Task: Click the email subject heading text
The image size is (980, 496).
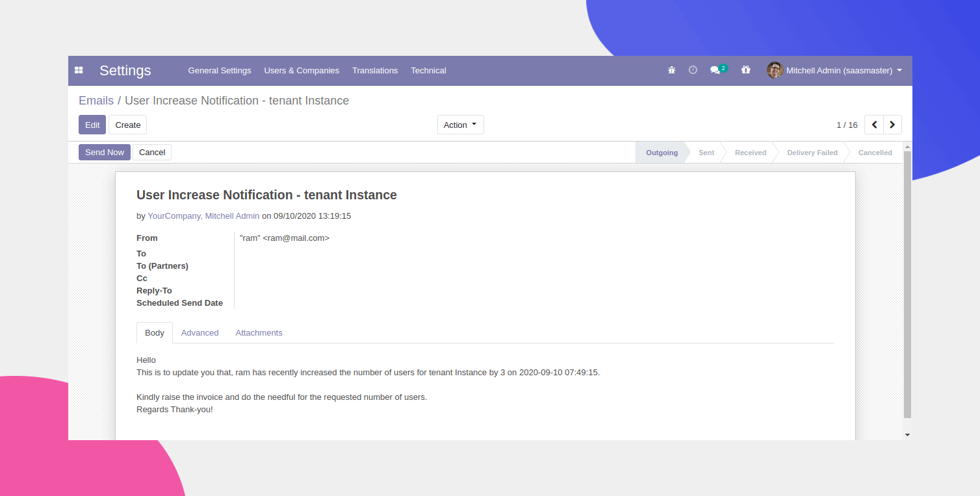Action: click(266, 195)
